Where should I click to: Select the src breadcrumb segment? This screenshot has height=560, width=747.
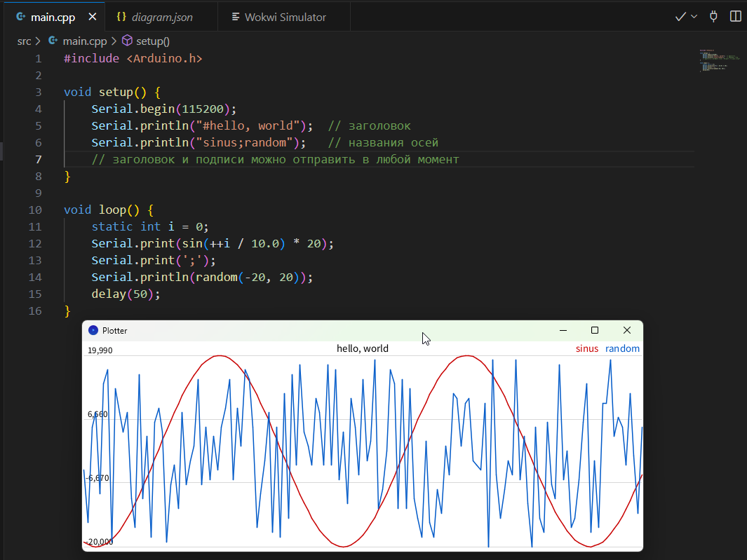(24, 41)
